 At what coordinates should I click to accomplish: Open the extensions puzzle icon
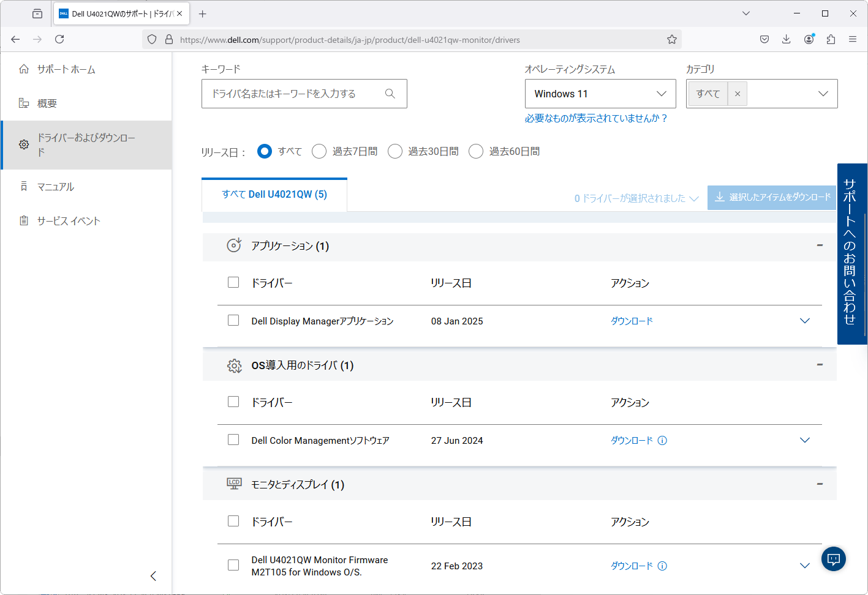(831, 39)
